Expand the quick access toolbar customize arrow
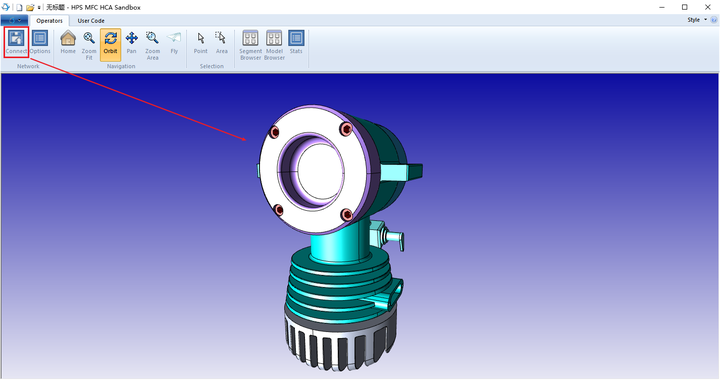 [x=39, y=7]
